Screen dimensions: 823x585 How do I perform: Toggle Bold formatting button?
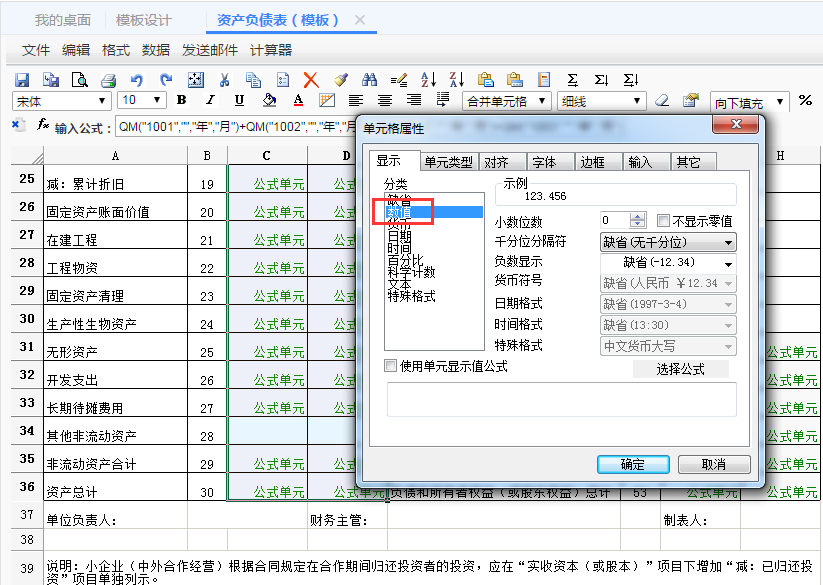pyautogui.click(x=182, y=100)
